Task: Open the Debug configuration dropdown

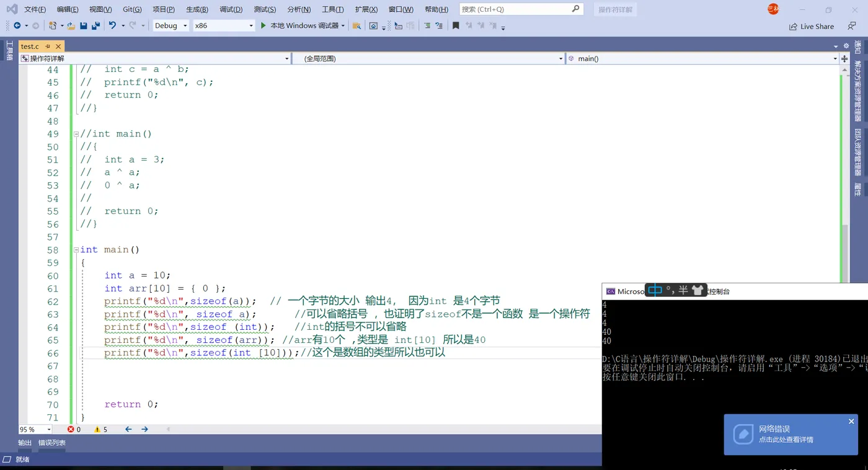Action: (170, 25)
